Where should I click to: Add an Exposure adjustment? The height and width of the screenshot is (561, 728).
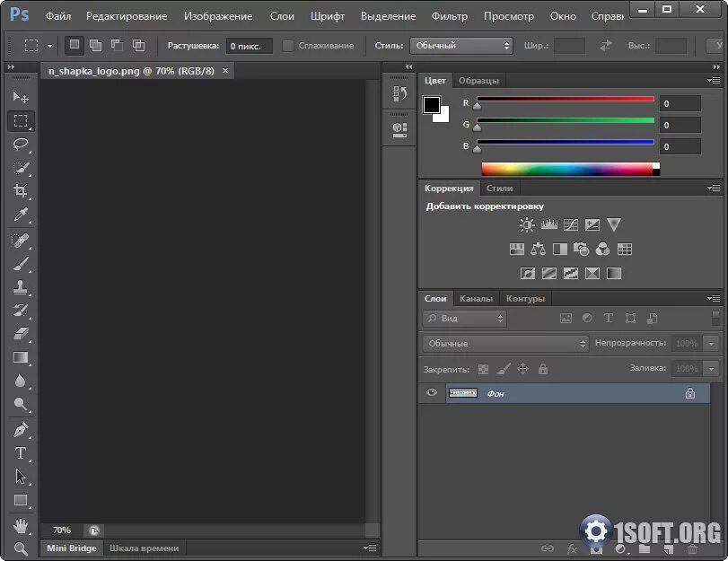(592, 225)
